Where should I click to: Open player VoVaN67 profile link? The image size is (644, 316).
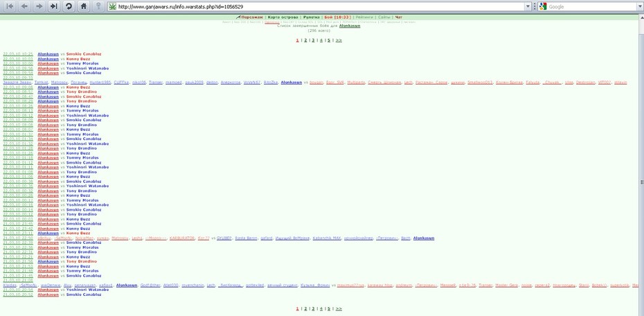point(252,82)
